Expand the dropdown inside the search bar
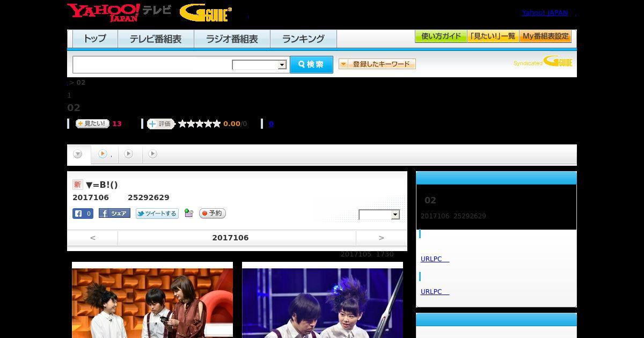The width and height of the screenshot is (644, 338). (259, 65)
